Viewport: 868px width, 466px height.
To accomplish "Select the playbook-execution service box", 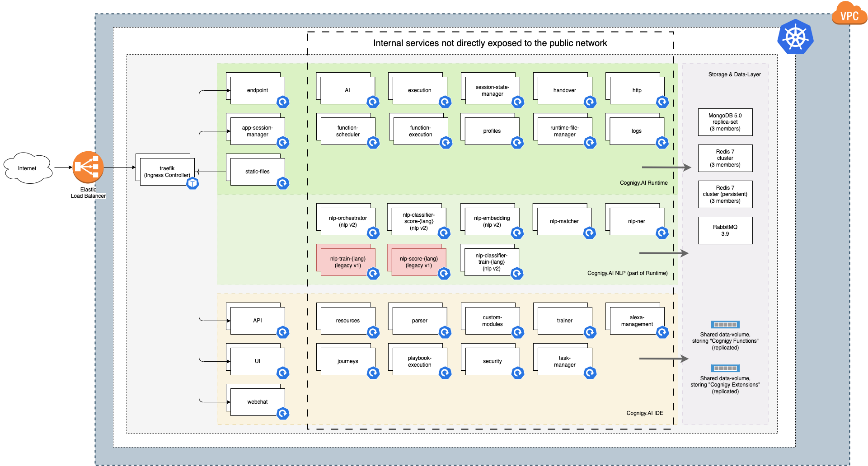I will [420, 361].
